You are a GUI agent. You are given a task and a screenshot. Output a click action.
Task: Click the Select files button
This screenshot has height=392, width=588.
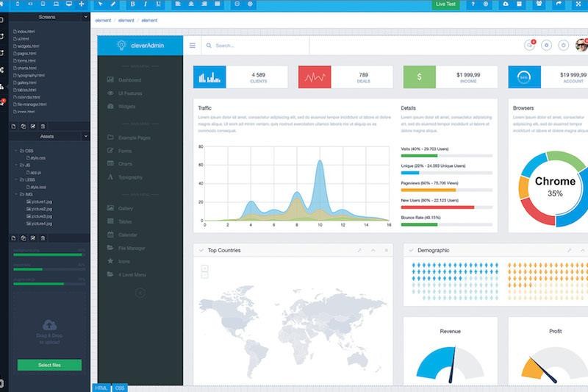point(49,365)
